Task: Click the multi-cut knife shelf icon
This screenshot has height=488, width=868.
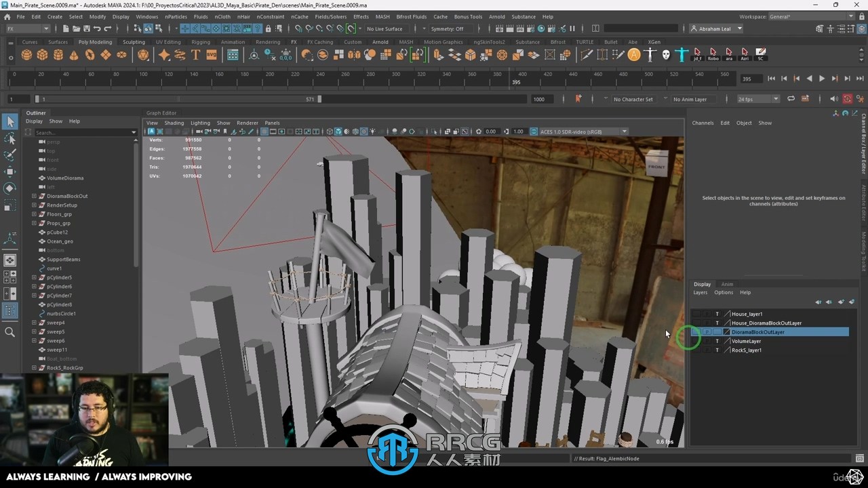Action: [585, 55]
